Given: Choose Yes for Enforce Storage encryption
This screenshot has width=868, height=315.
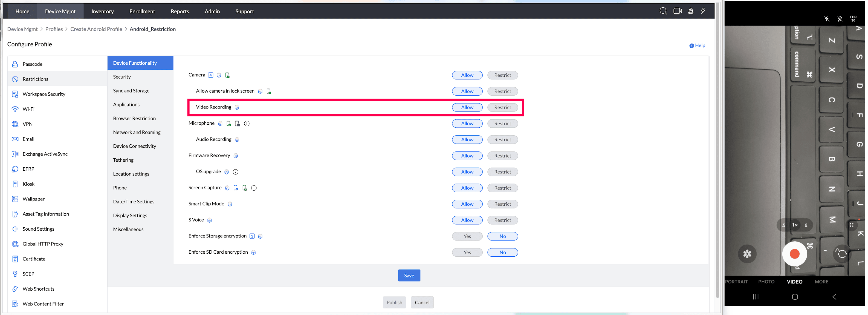Looking at the screenshot, I should point(467,236).
